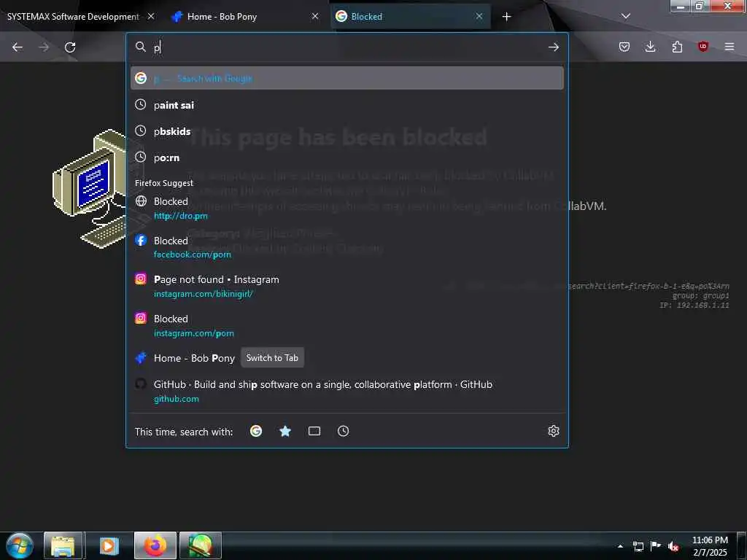Select the 'paint sai' history suggestion

point(347,105)
